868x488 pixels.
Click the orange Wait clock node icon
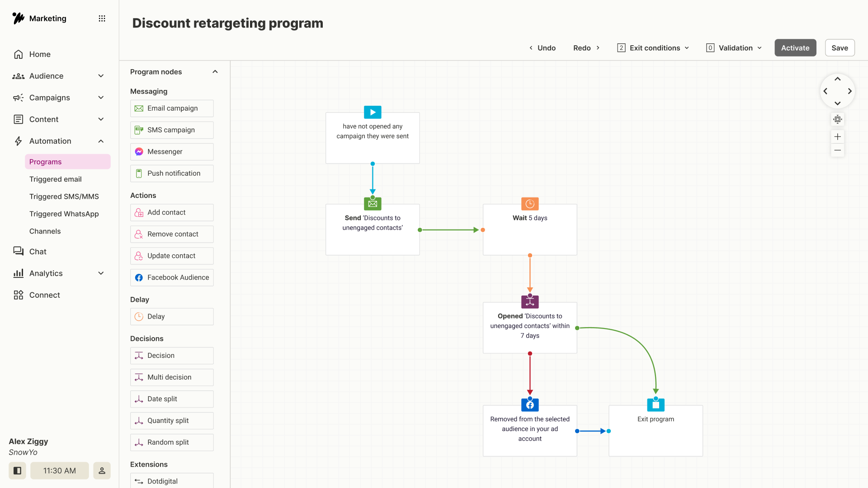tap(530, 204)
